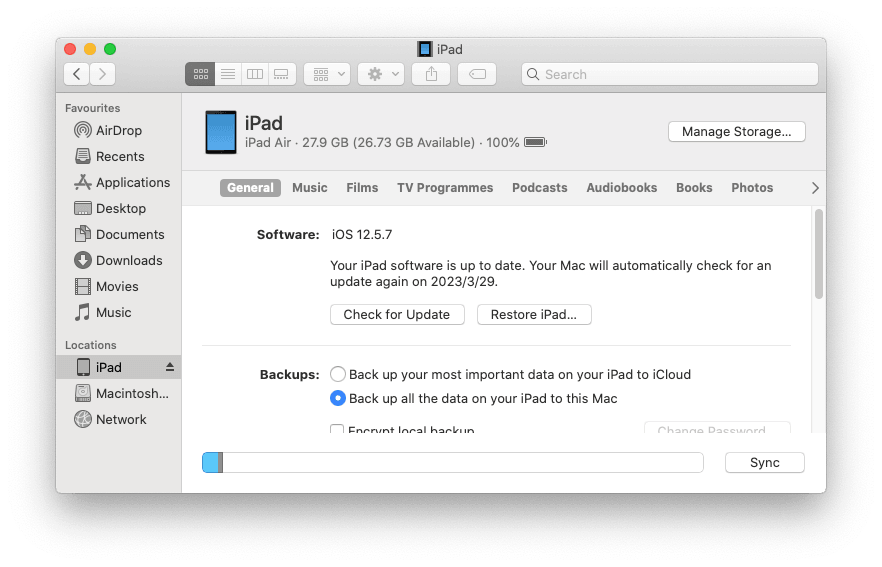
Task: Switch to column view in toolbar
Action: 255,74
